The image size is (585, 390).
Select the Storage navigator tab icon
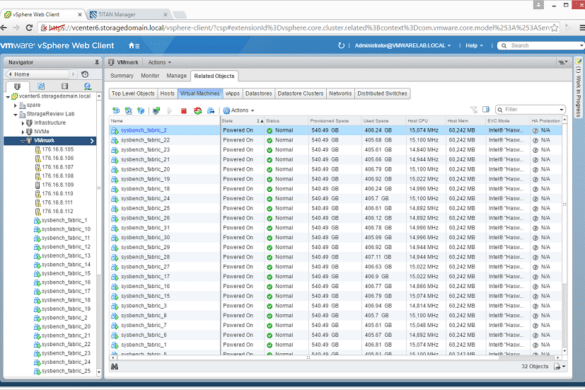65,86
